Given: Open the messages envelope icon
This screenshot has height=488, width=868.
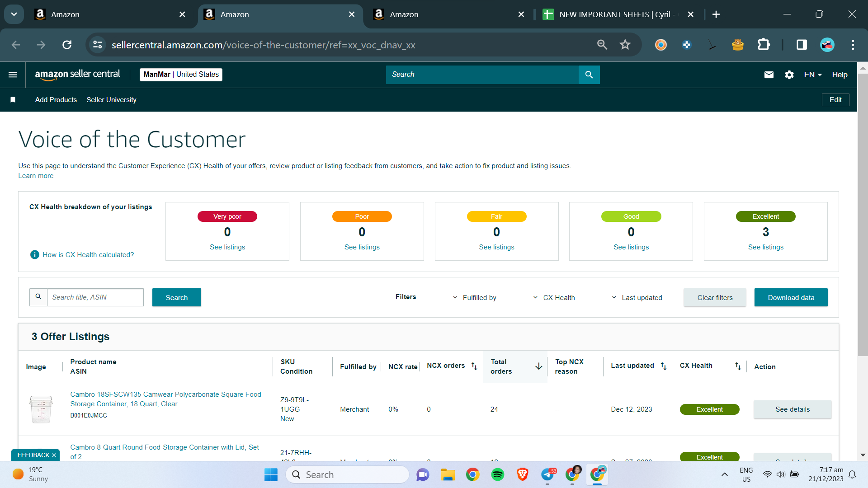Looking at the screenshot, I should [x=769, y=75].
